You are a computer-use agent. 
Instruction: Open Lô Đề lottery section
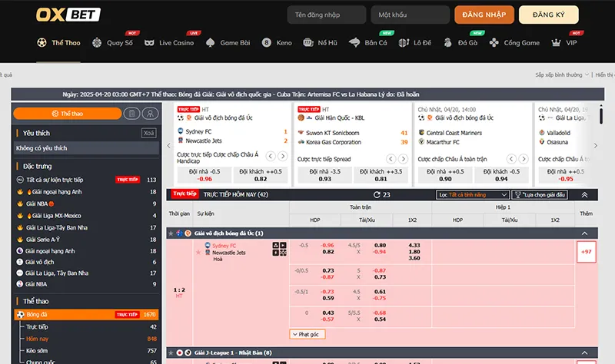(x=415, y=43)
